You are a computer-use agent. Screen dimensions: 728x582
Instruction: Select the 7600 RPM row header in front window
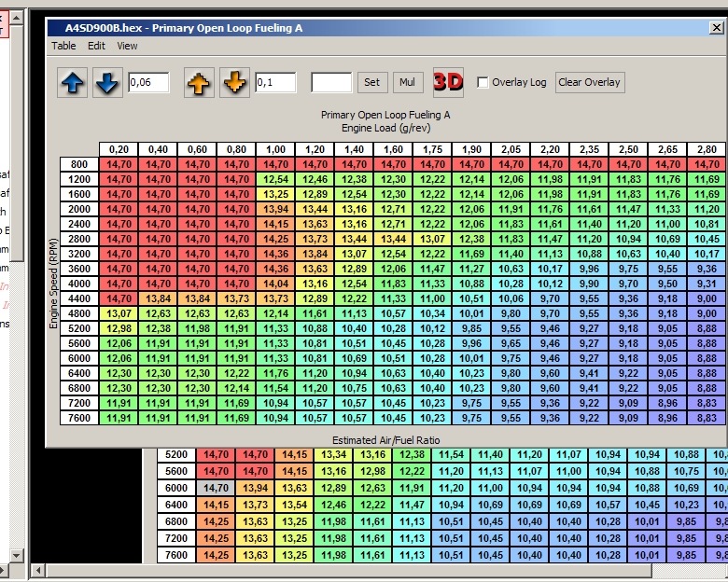[x=79, y=418]
